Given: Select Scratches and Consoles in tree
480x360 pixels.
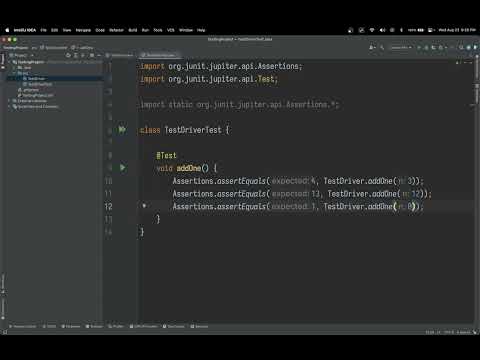Looking at the screenshot, I should [37, 107].
